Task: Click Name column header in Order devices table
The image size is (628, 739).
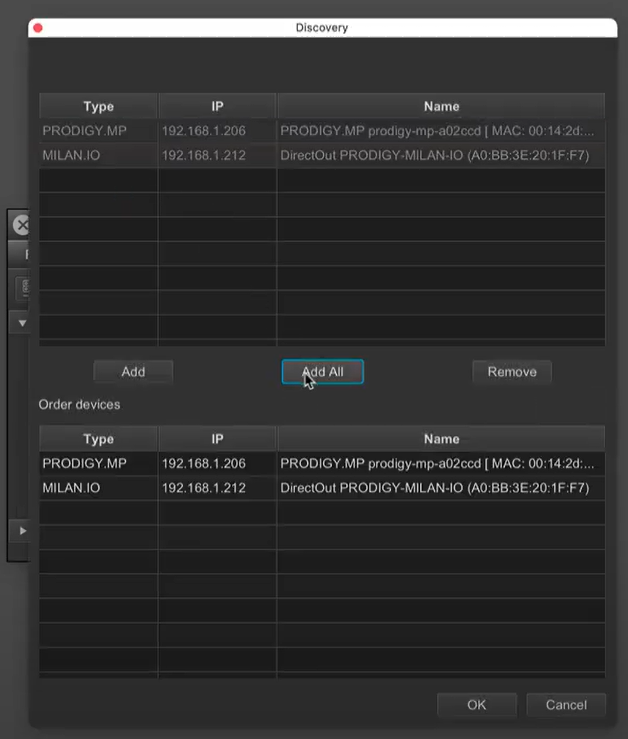Action: [x=441, y=439]
